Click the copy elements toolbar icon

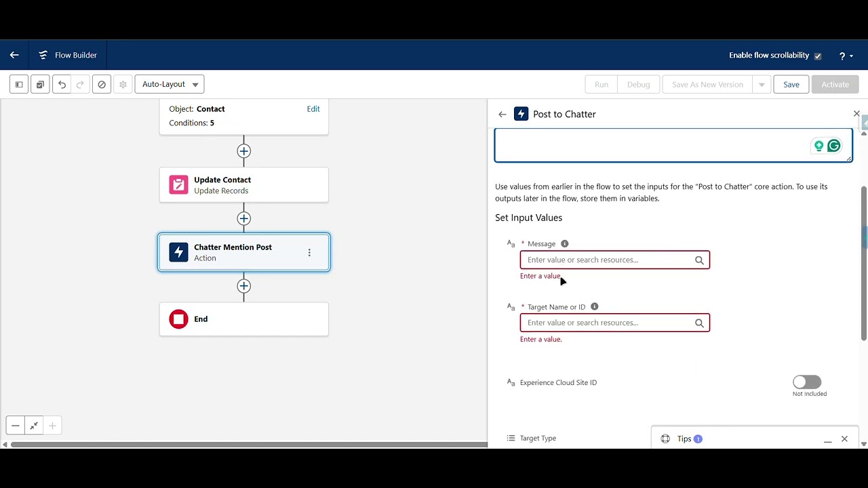pos(40,85)
